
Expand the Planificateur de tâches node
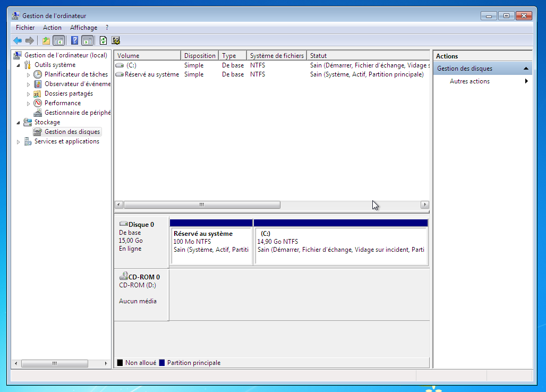coord(28,74)
